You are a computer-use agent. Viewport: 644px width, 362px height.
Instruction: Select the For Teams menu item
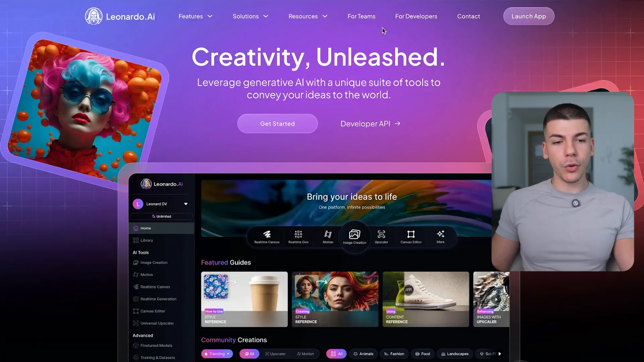pos(361,16)
